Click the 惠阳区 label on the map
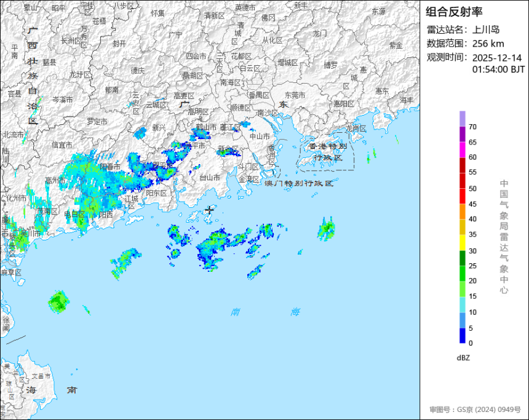Screen dimensions: 529x420 coord(344,104)
